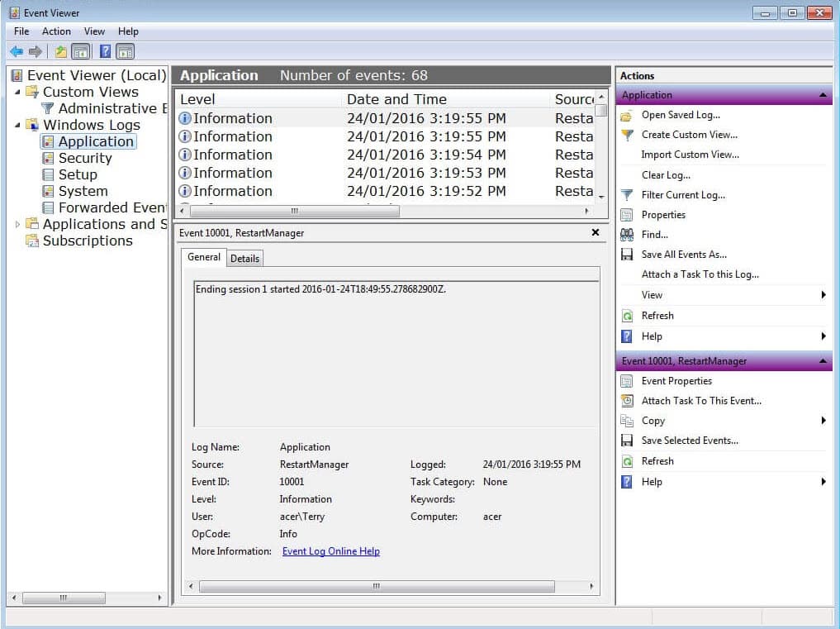This screenshot has width=840, height=629.
Task: Expand Help submenu arrow under Event 10001 actions
Action: (823, 482)
